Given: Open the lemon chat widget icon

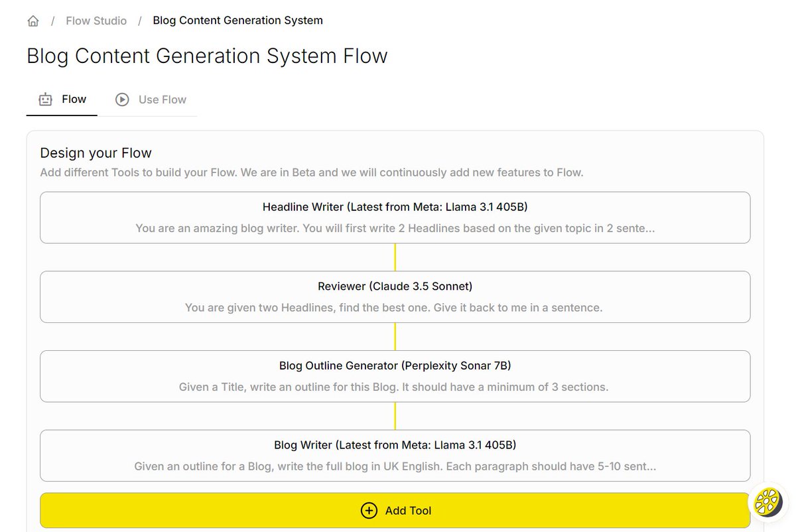Looking at the screenshot, I should coord(769,501).
